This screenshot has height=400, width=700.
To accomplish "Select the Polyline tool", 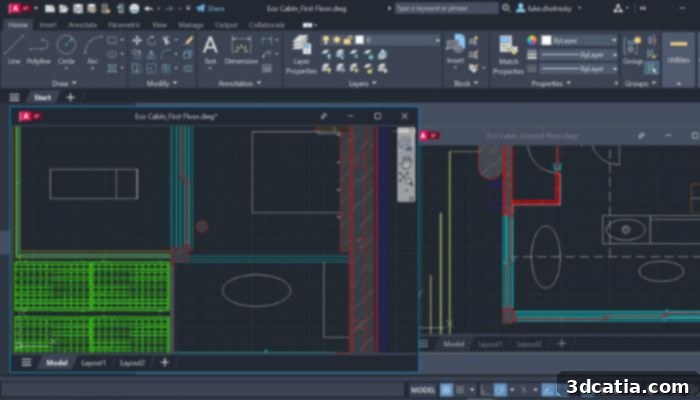I will click(38, 50).
